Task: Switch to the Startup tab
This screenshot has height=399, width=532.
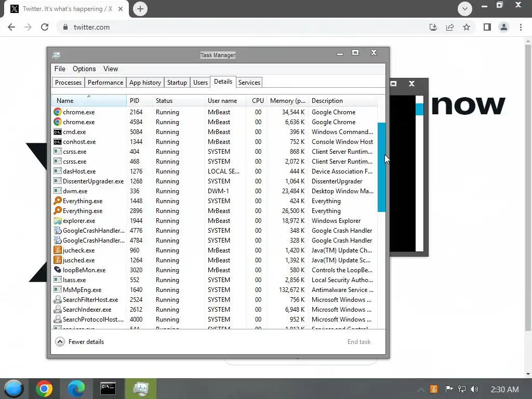Action: coord(177,83)
